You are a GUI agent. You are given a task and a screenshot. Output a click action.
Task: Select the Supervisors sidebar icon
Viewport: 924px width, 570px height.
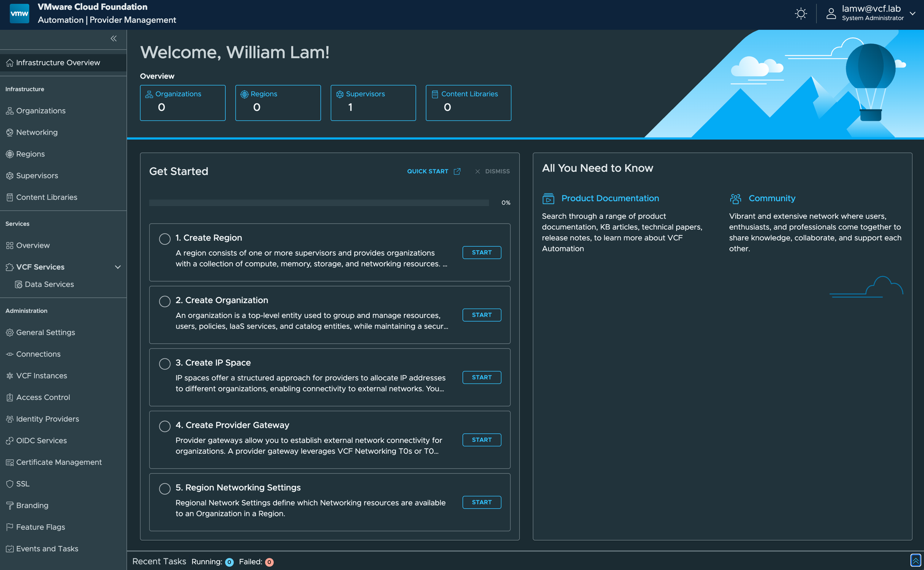coord(10,176)
